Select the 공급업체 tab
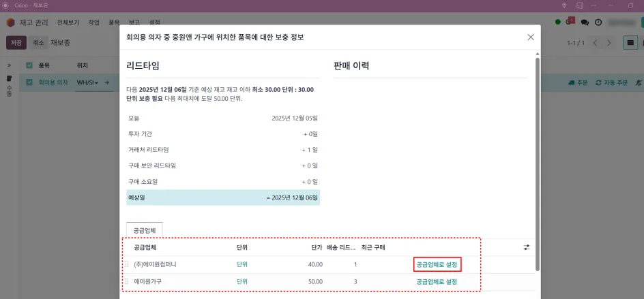644x299 pixels. 145,230
